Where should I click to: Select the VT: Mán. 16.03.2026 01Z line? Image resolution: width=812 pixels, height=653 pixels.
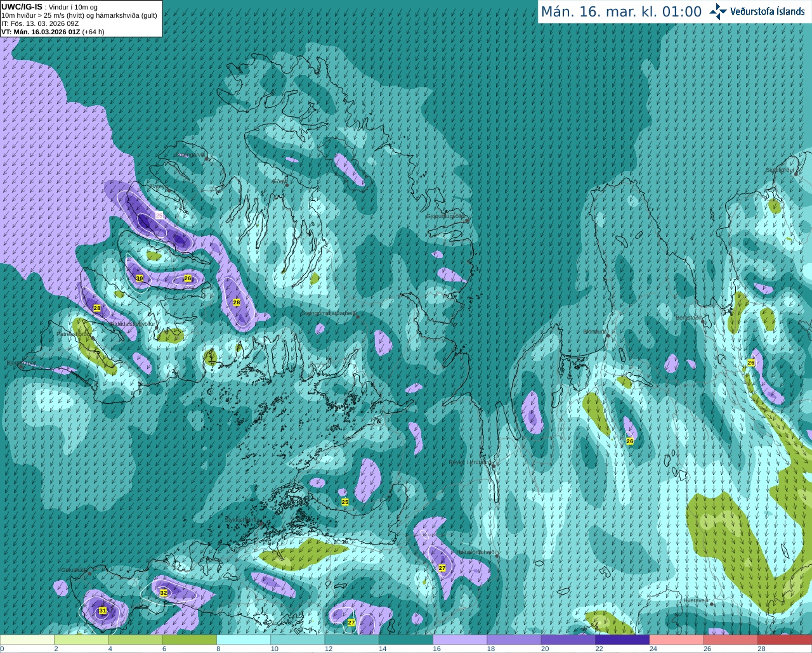(x=41, y=32)
